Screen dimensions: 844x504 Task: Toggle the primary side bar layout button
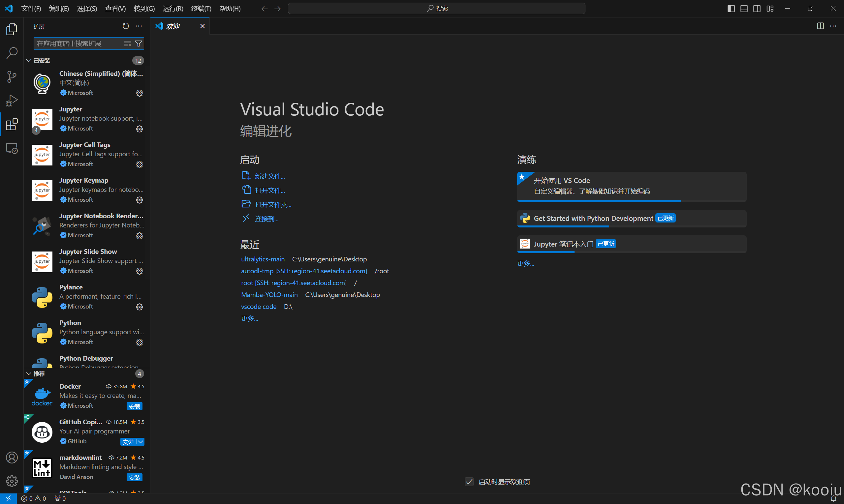[731, 9]
